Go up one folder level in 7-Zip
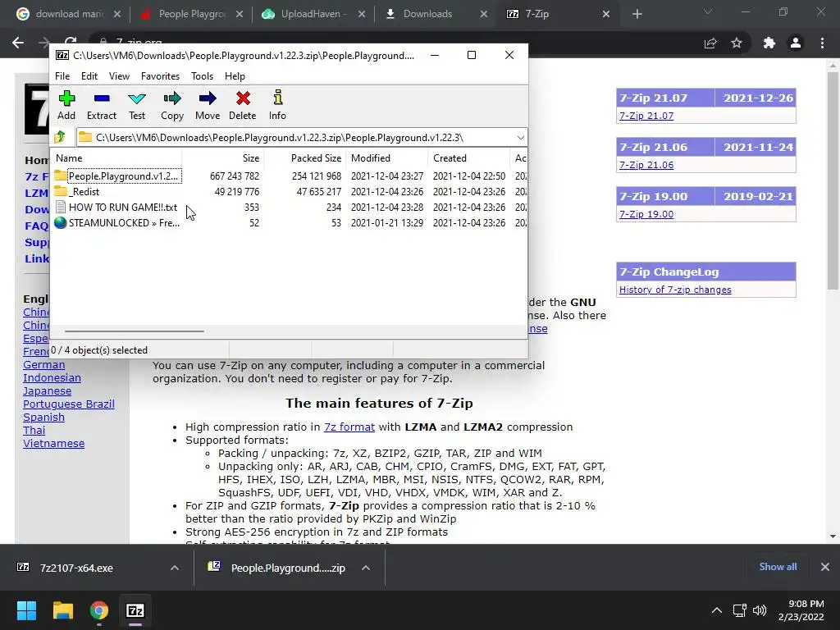 click(60, 137)
